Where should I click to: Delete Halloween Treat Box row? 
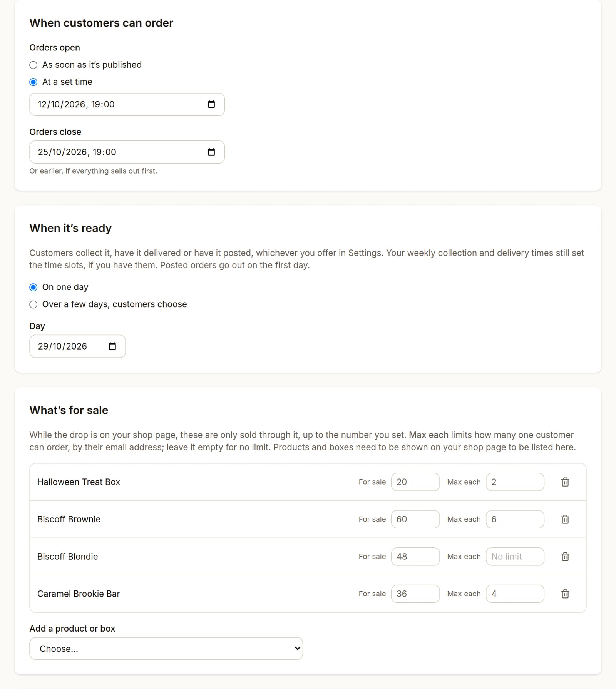[565, 482]
